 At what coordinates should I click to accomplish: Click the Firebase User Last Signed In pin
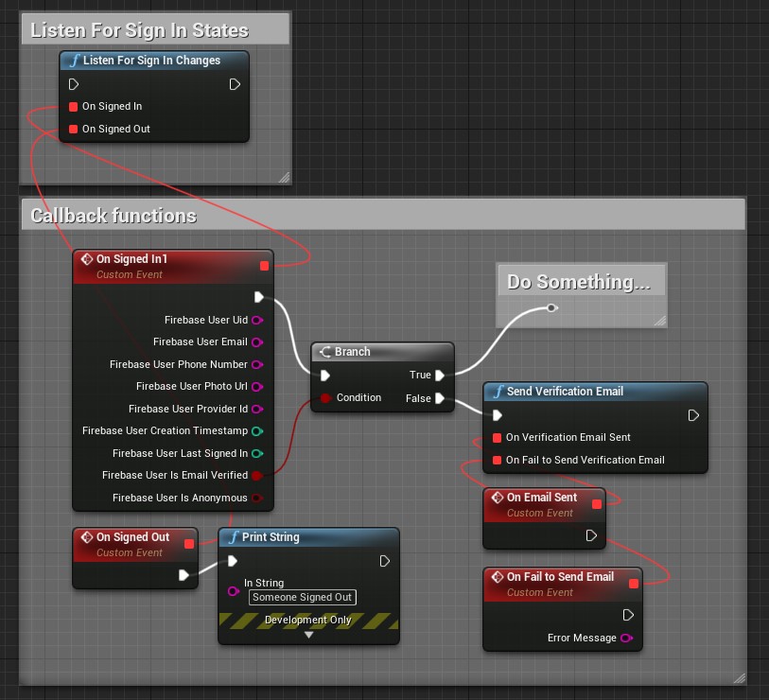coord(257,453)
